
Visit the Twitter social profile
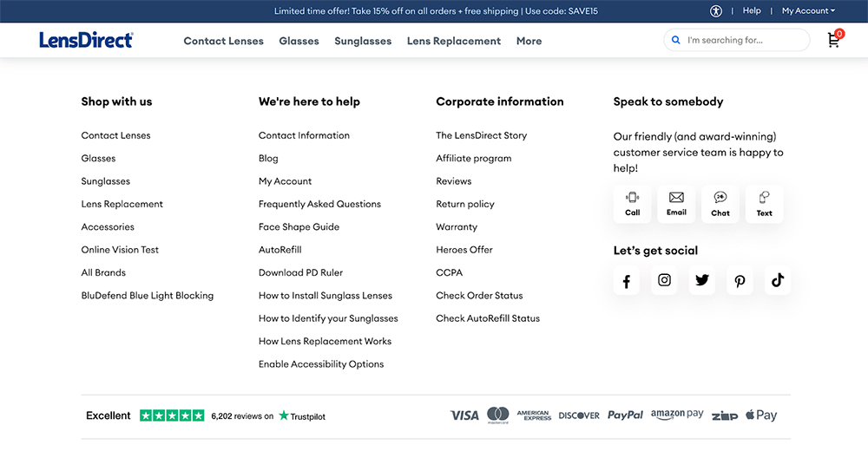tap(702, 280)
